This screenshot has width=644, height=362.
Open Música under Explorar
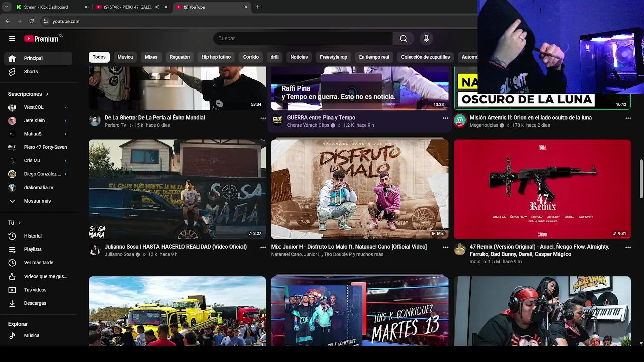(x=38, y=335)
